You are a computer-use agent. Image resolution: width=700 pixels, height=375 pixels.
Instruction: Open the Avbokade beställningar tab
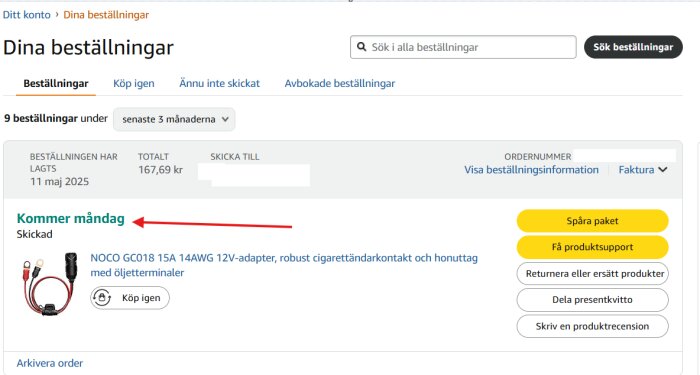(340, 83)
